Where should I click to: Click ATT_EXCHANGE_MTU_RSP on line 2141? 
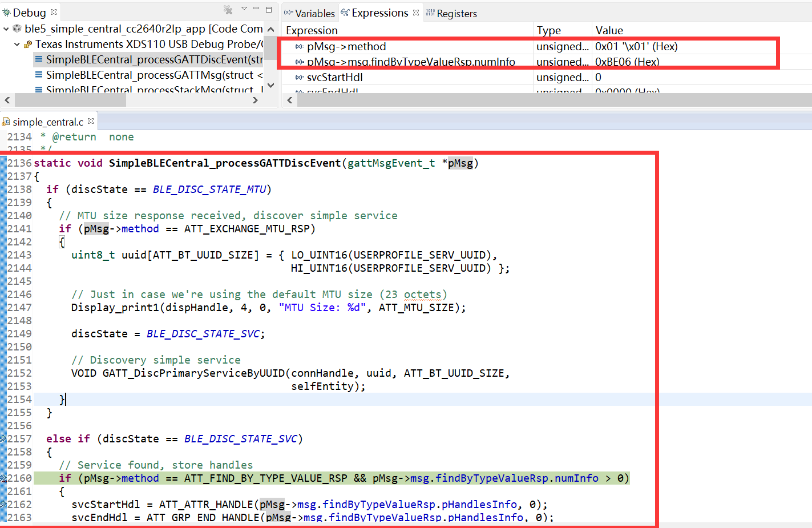pos(247,228)
